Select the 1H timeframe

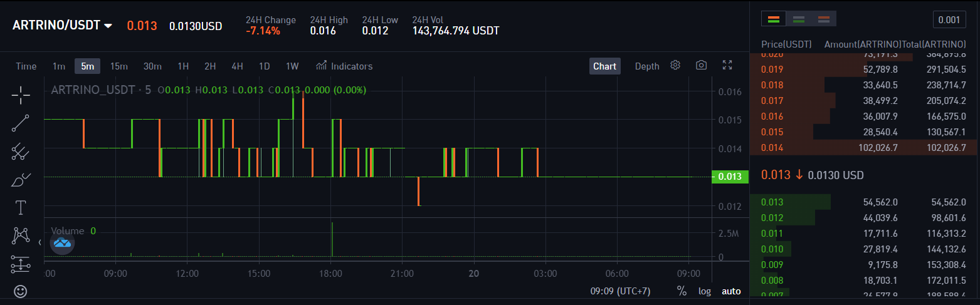(183, 66)
